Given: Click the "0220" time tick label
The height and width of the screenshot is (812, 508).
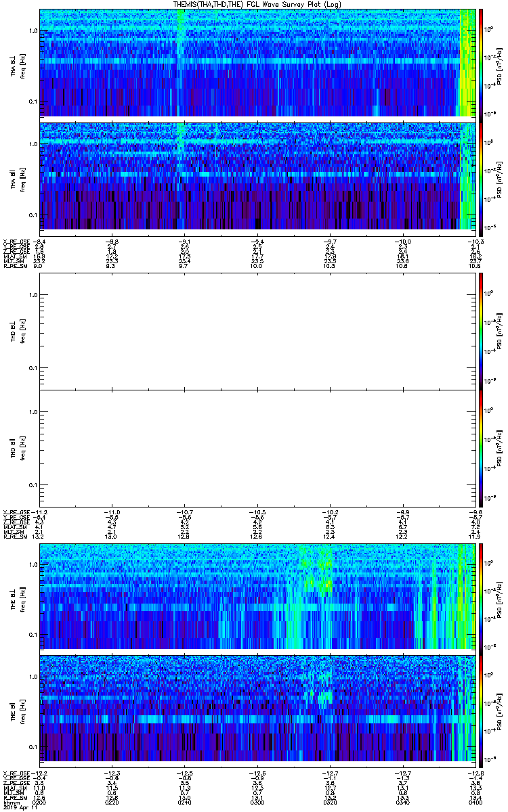Looking at the screenshot, I should 112,803.
